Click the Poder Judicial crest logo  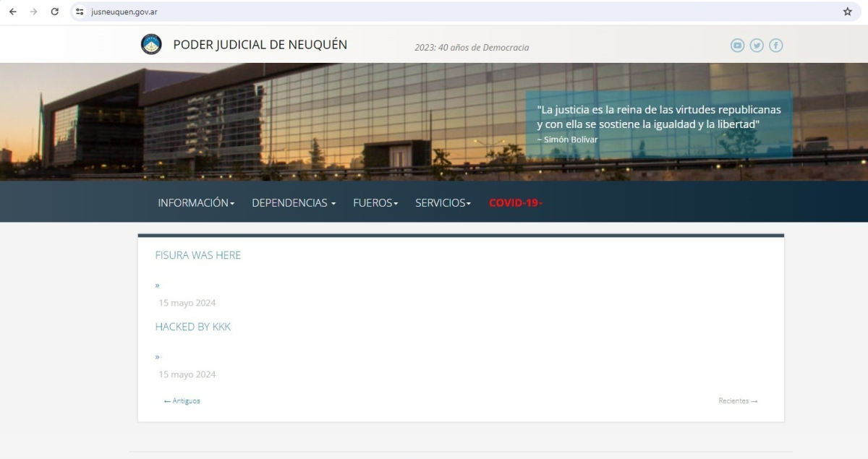[x=151, y=45]
